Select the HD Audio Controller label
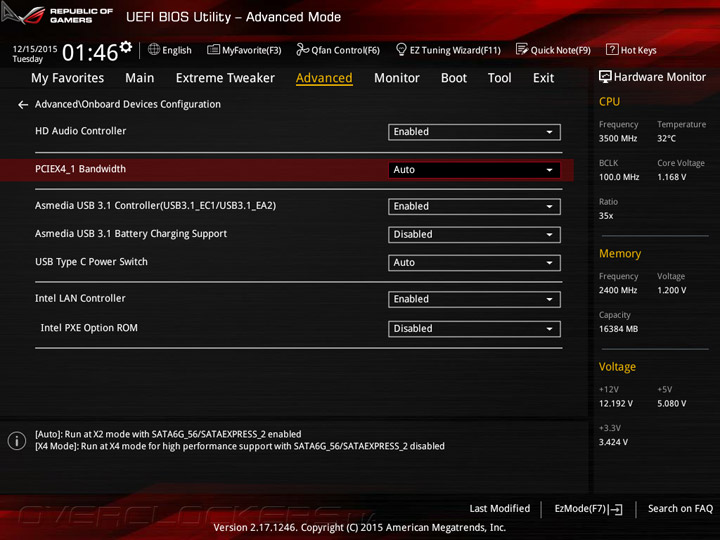Screen dimensions: 720x540 click(x=80, y=131)
